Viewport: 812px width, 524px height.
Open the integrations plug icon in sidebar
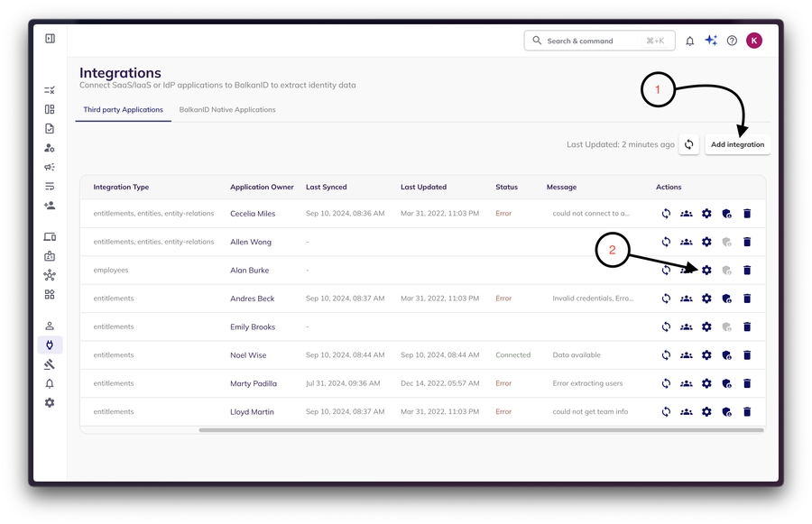[50, 345]
